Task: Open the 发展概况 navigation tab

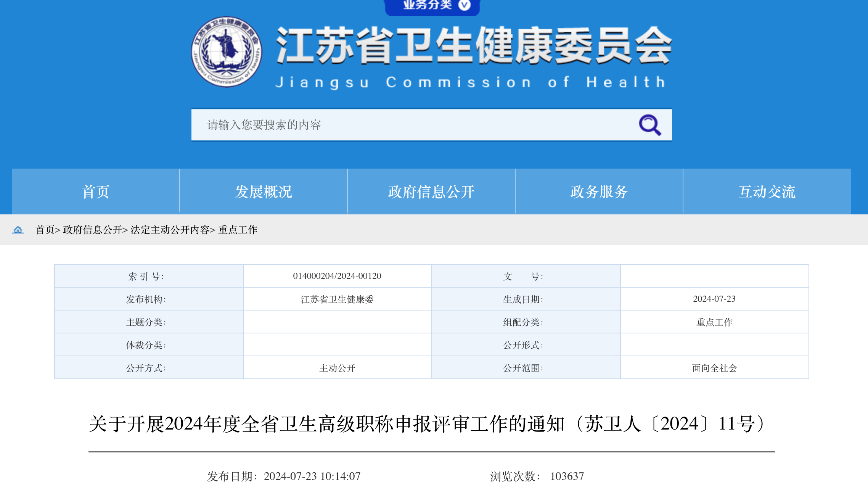Action: pos(264,192)
